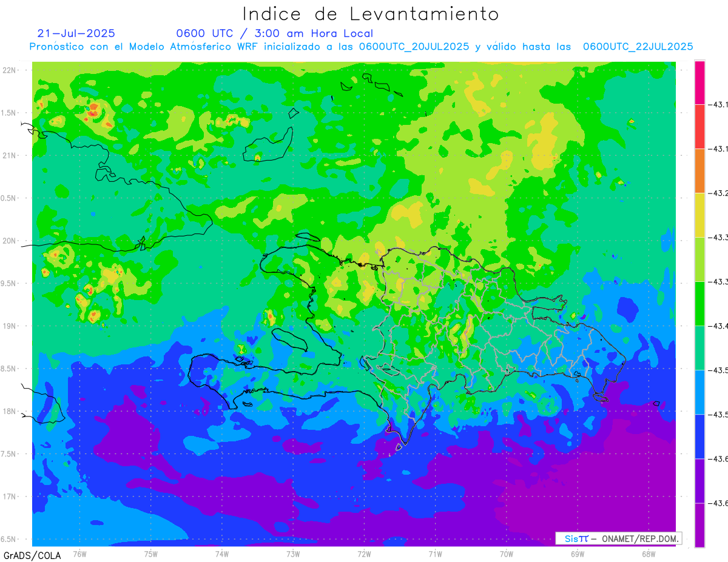Click the '71W' longitude label
This screenshot has width=728, height=562.
(x=435, y=554)
